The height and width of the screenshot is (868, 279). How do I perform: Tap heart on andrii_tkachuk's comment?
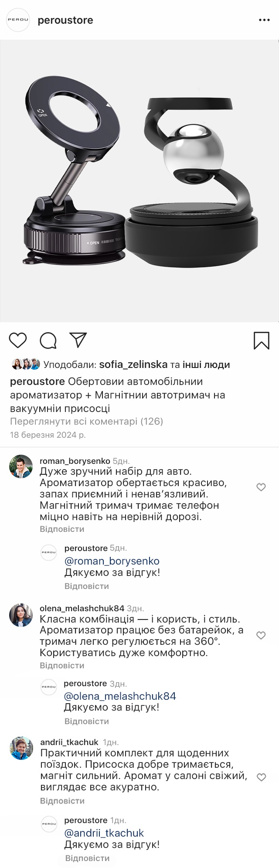pos(261,777)
